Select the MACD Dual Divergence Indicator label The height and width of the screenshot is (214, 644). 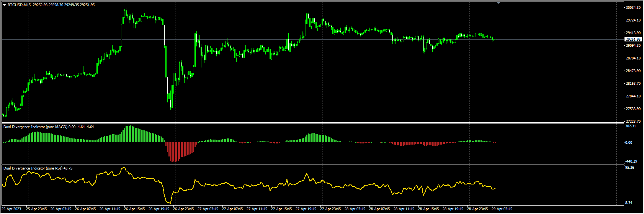(35, 127)
